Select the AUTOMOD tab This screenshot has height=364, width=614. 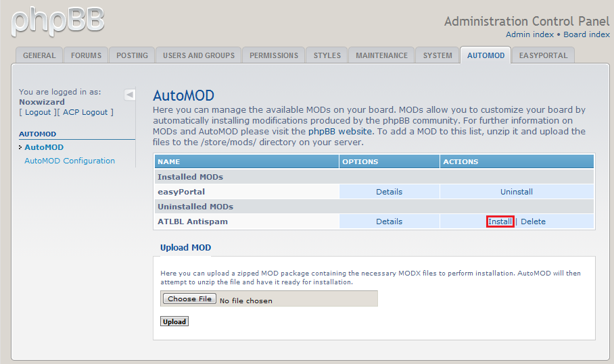point(486,55)
